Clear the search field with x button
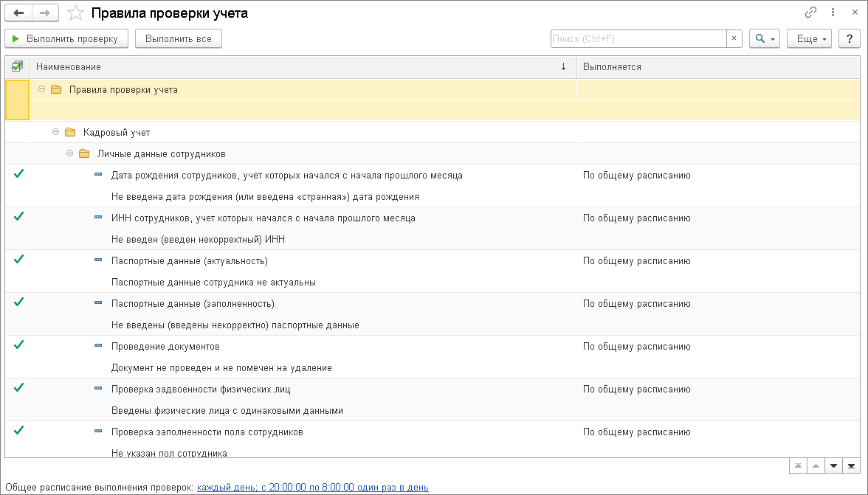868x495 pixels. [x=734, y=38]
